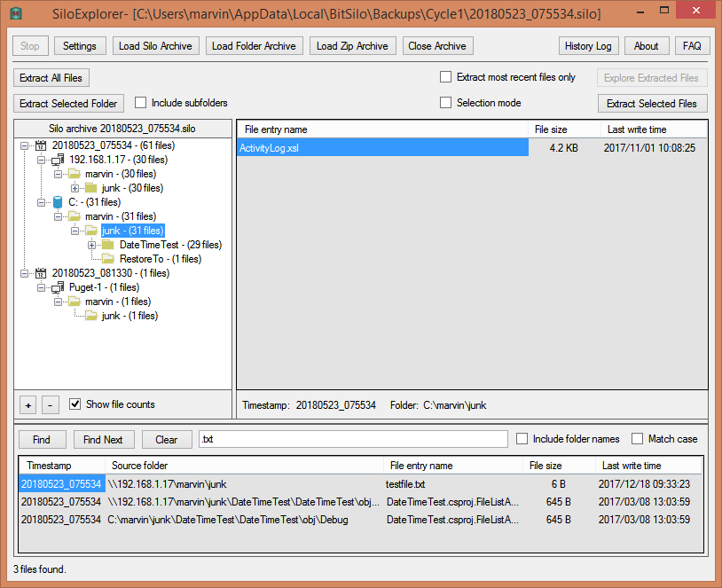This screenshot has height=588, width=722.
Task: Click folder icon of junk (30 files)
Action: point(91,188)
